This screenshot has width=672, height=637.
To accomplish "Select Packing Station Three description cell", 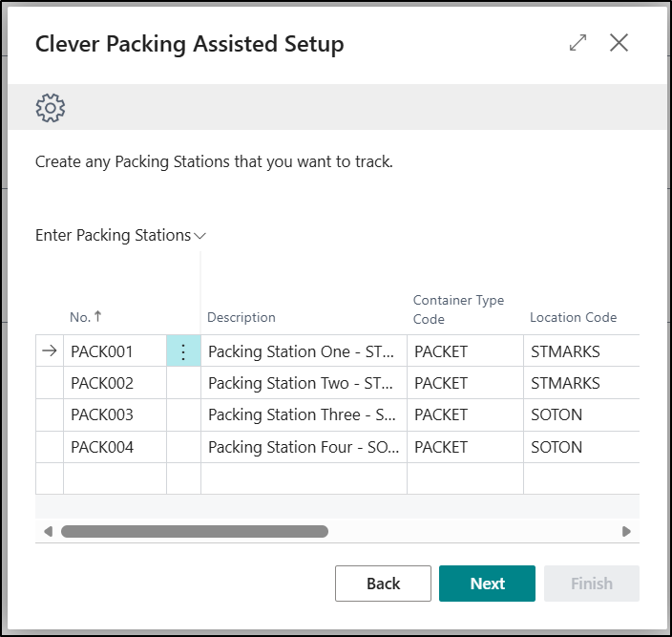I will pos(301,415).
